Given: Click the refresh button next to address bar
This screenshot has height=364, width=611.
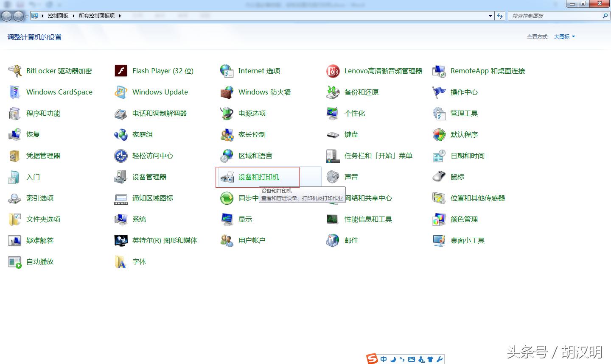Looking at the screenshot, I should pos(501,16).
